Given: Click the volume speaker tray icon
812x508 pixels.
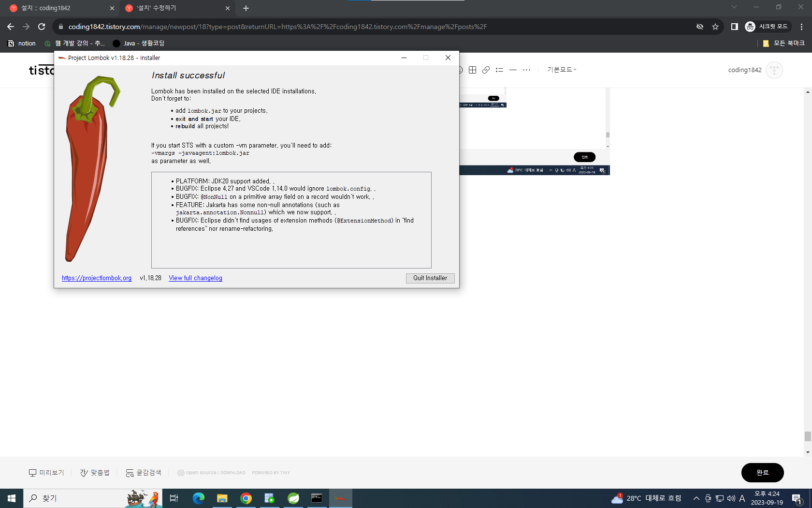Looking at the screenshot, I should click(731, 498).
